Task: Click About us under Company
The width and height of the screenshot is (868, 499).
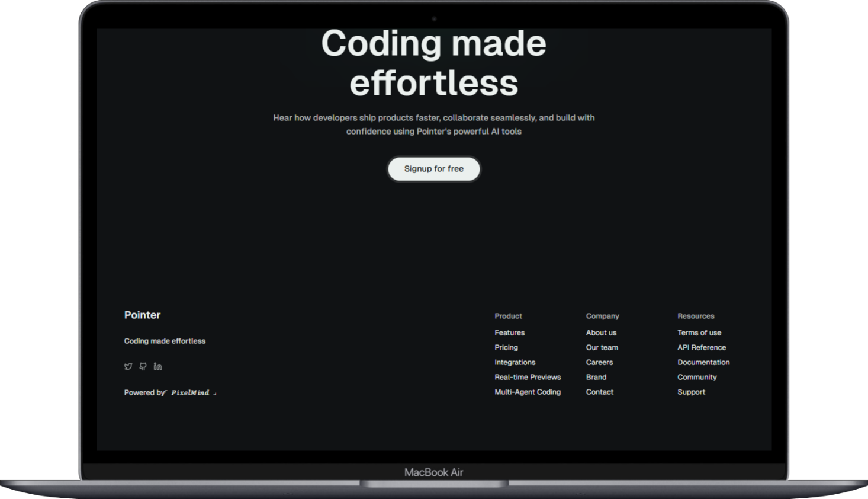Action: pyautogui.click(x=601, y=332)
